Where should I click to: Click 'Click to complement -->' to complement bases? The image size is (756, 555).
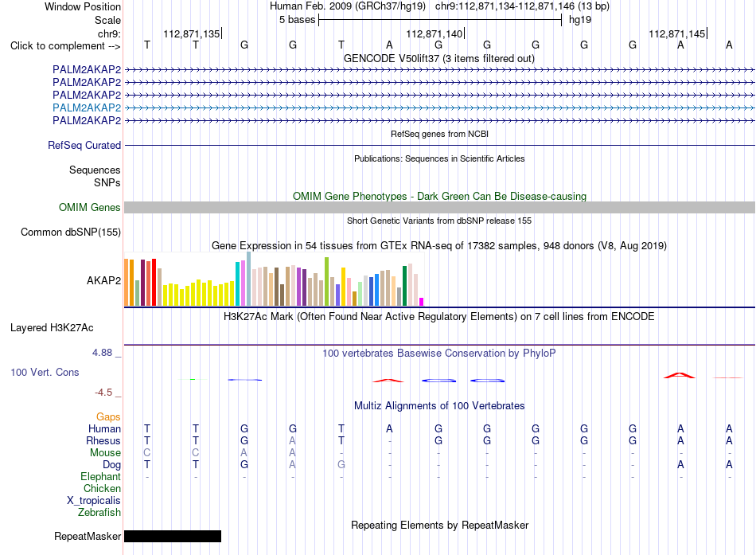[x=65, y=46]
